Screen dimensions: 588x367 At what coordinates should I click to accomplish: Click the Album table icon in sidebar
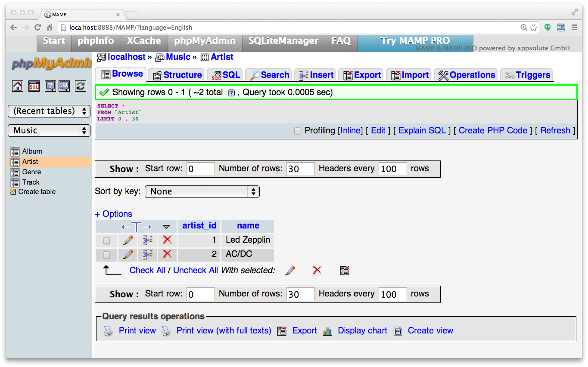click(x=15, y=151)
